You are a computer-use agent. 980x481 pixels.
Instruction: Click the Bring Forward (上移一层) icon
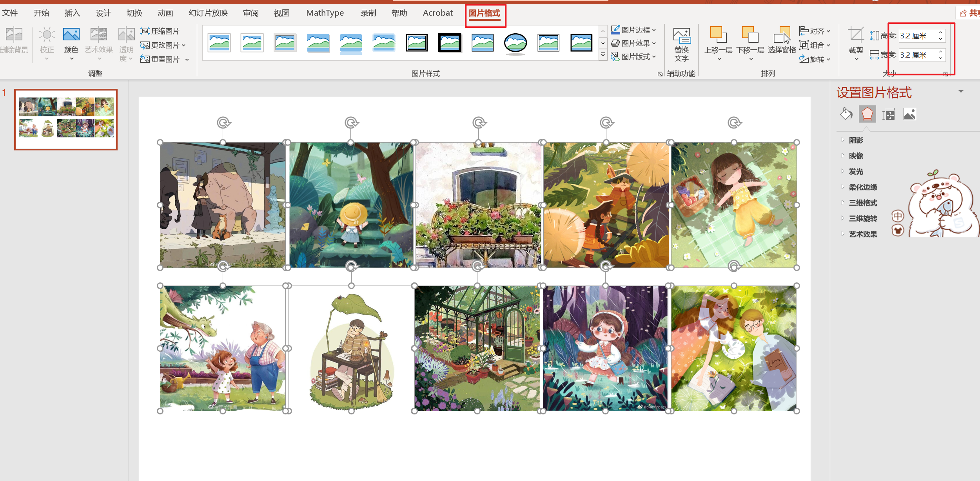pos(718,35)
